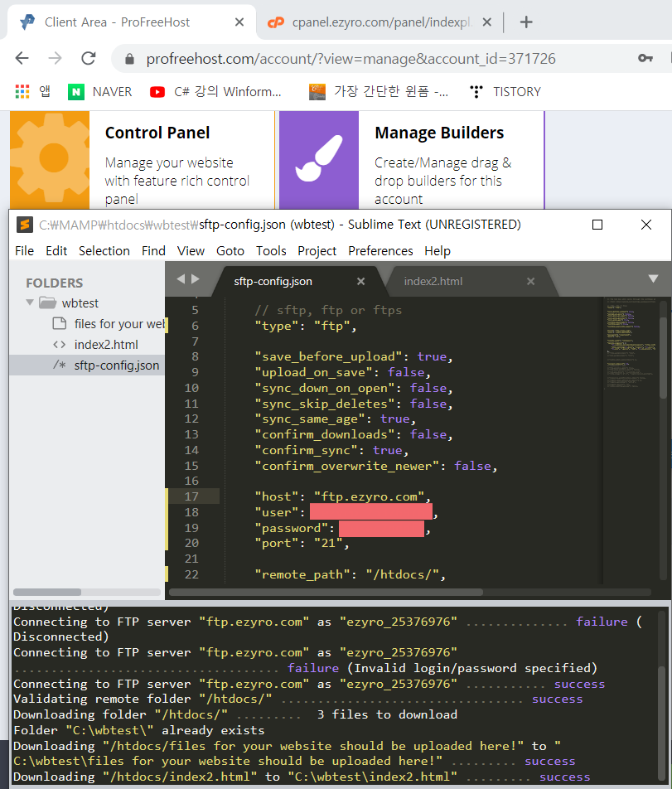Open the Help menu
This screenshot has height=789, width=672.
[x=438, y=250]
